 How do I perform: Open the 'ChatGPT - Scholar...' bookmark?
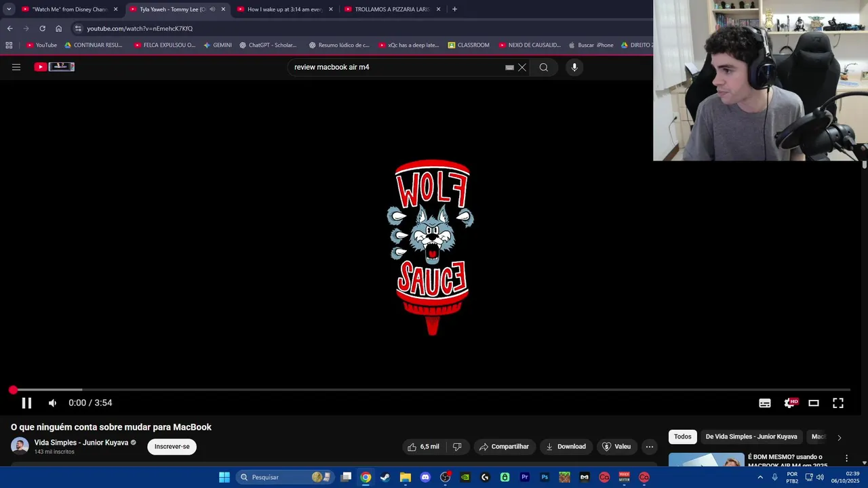click(x=268, y=45)
